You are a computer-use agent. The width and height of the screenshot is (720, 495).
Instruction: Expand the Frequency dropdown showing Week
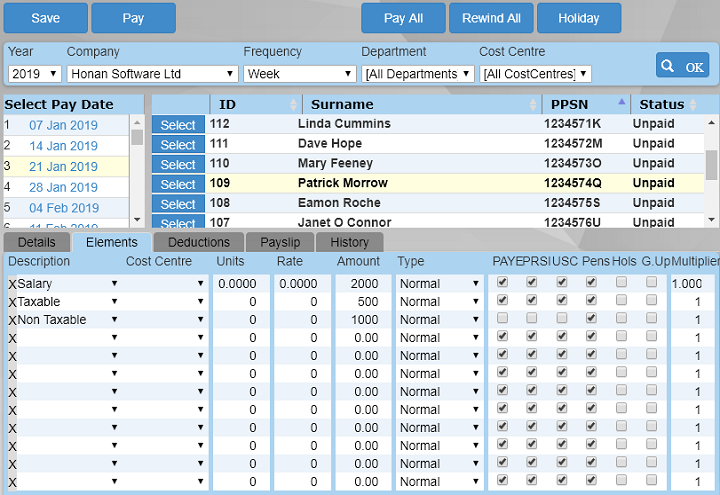(x=299, y=74)
